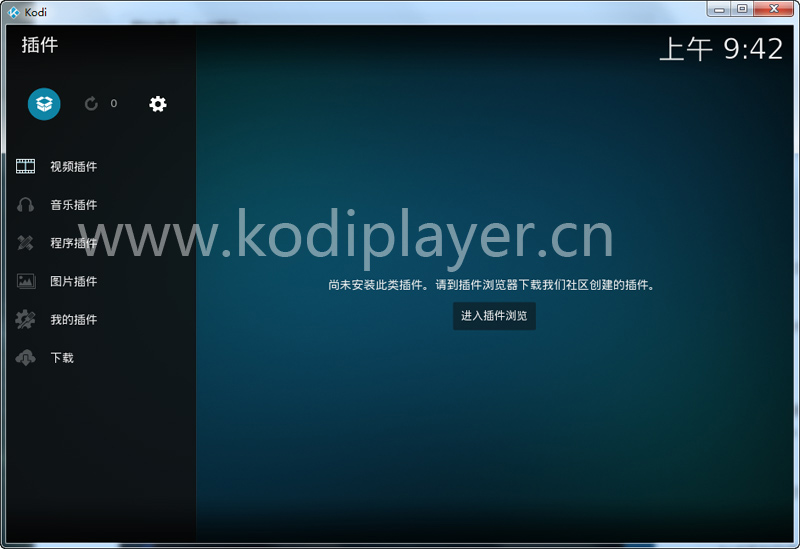Click the picture icon for 图片插件
This screenshot has height=549, width=800.
click(26, 281)
